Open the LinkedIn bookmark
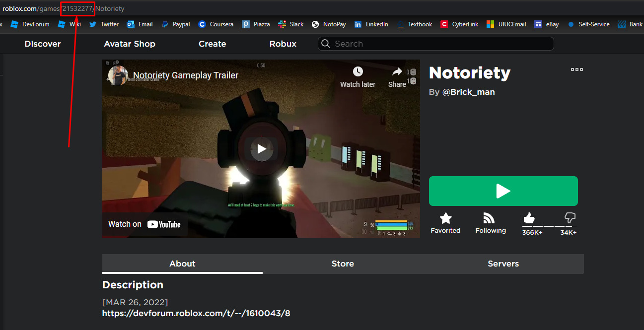Screen dimensions: 644x330 (x=371, y=24)
